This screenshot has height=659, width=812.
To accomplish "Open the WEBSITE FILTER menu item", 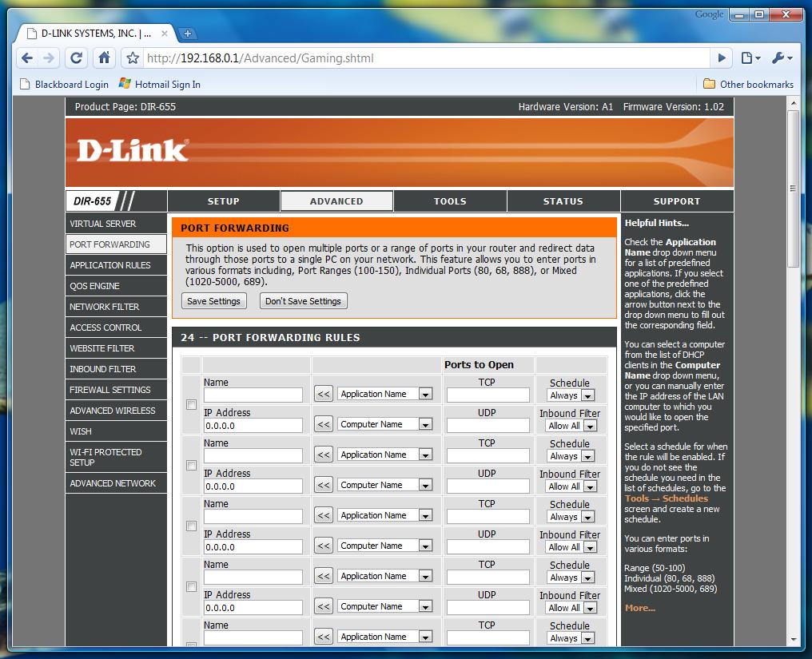I will click(x=116, y=348).
